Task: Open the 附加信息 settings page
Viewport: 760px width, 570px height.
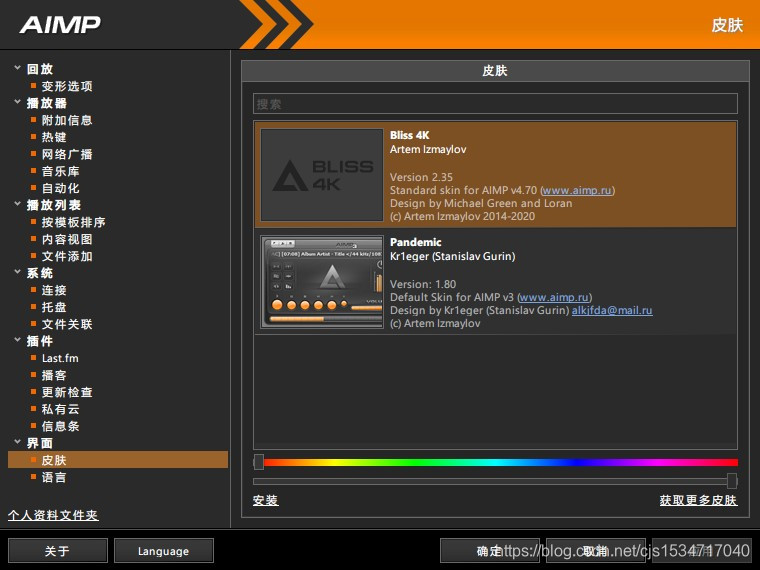Action: pyautogui.click(x=67, y=120)
